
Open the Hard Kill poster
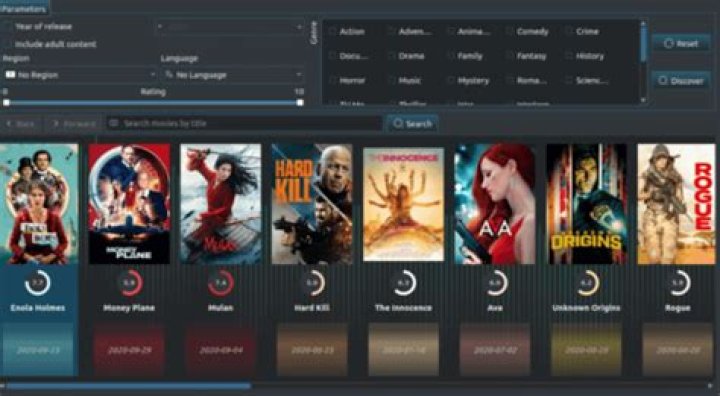point(312,204)
